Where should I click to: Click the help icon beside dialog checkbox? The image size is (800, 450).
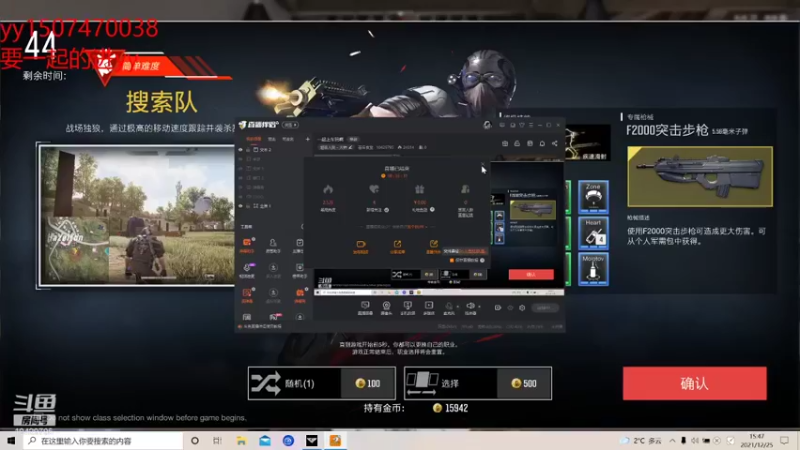pyautogui.click(x=482, y=260)
